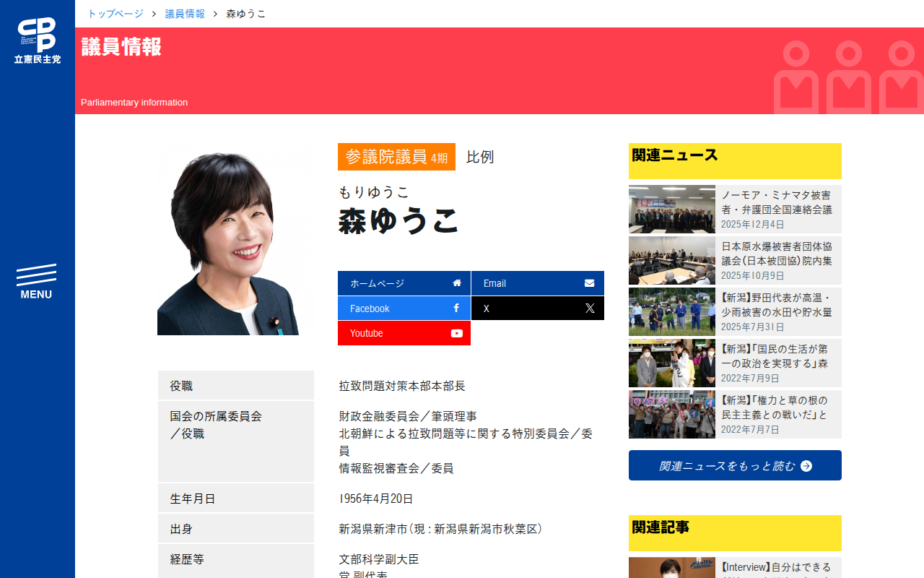Viewport: 924px width, 578px height.
Task: Open the 【Interview】自分はできる article link
Action: [x=776, y=569]
